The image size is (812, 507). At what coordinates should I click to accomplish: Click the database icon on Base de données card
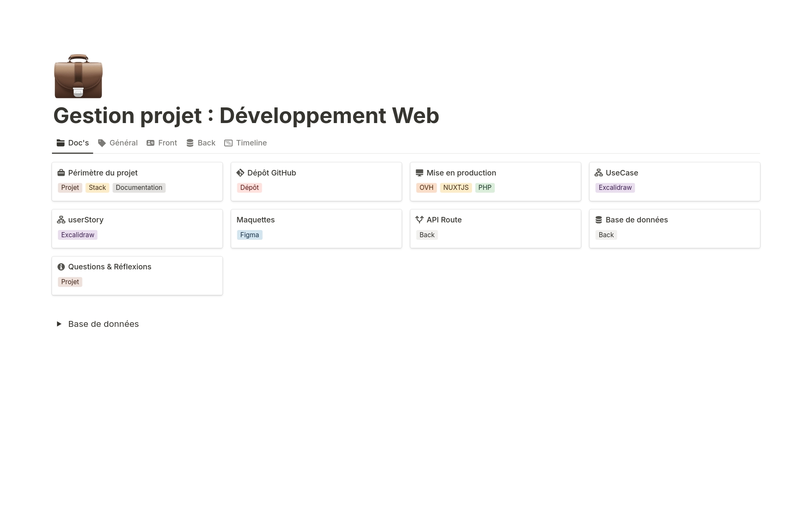(x=598, y=219)
